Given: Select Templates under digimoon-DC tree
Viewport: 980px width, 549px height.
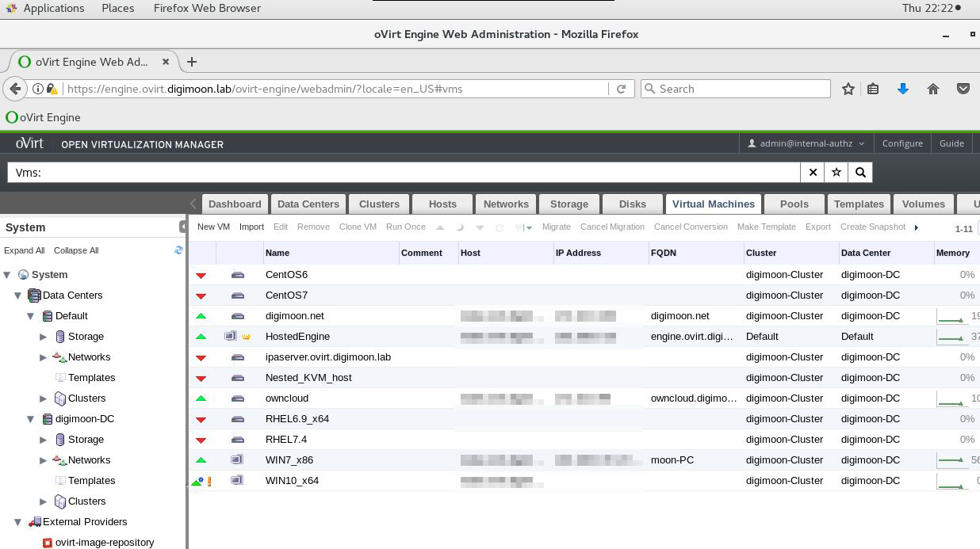Looking at the screenshot, I should [91, 481].
